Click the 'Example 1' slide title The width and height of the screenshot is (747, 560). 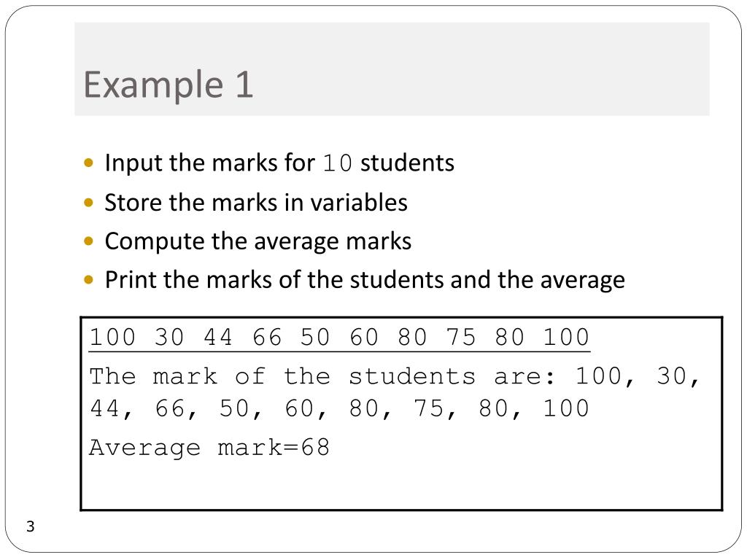pos(168,85)
